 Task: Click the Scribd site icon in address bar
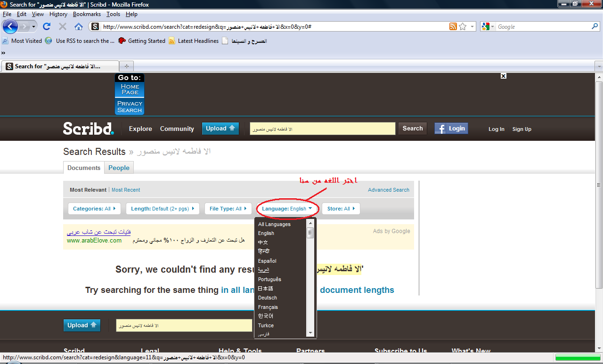95,27
